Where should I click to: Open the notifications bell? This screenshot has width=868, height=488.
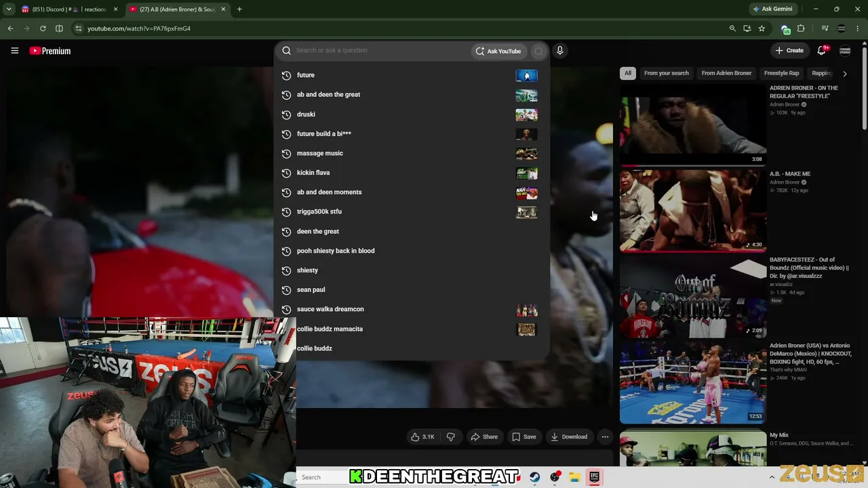point(822,50)
